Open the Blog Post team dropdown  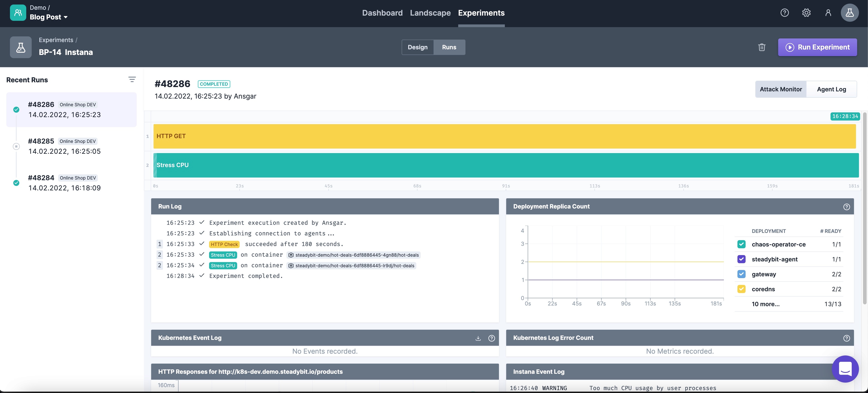[48, 17]
